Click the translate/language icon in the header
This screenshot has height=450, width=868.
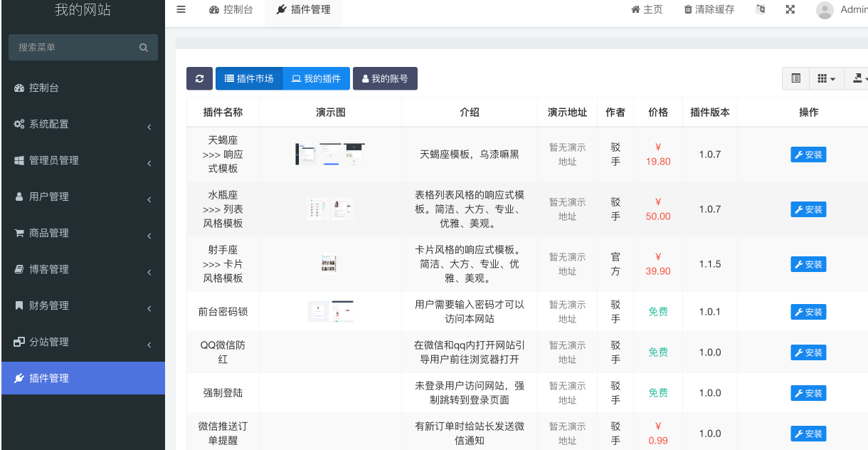point(760,9)
